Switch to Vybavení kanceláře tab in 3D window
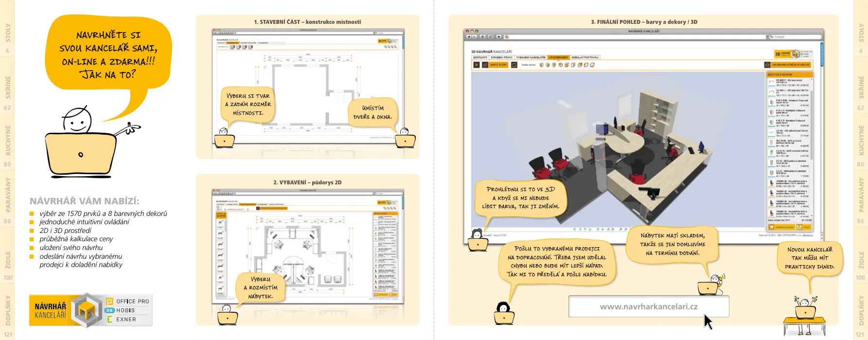The width and height of the screenshot is (868, 340). click(531, 57)
